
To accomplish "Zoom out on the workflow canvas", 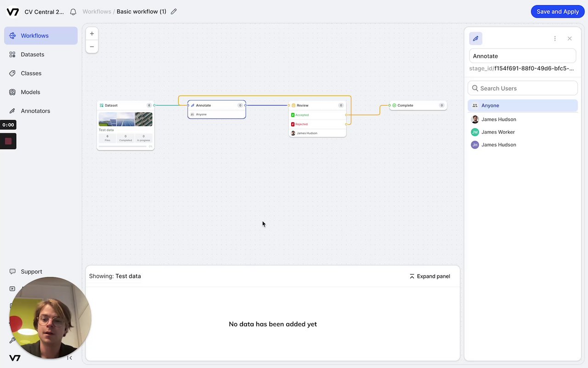I will pyautogui.click(x=92, y=46).
